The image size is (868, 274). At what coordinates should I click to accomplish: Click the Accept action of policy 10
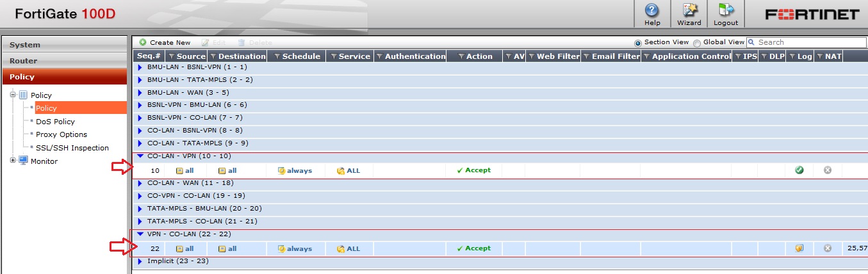pyautogui.click(x=473, y=170)
